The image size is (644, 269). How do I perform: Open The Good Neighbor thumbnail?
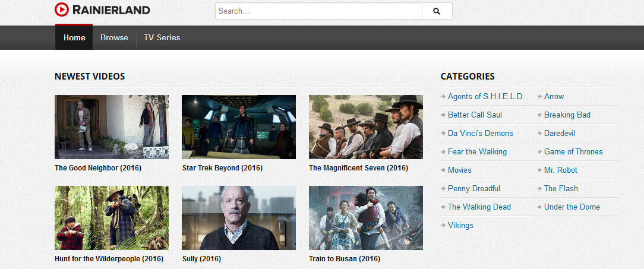pos(112,127)
